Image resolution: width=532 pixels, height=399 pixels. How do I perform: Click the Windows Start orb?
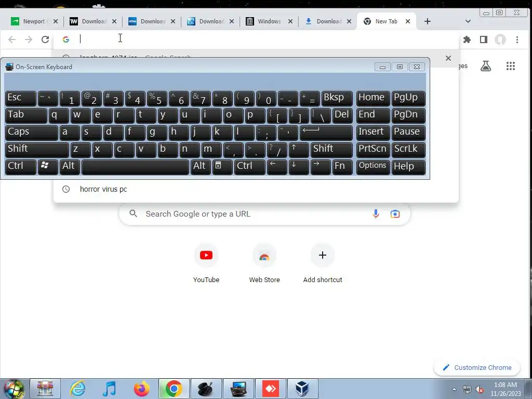(14, 389)
